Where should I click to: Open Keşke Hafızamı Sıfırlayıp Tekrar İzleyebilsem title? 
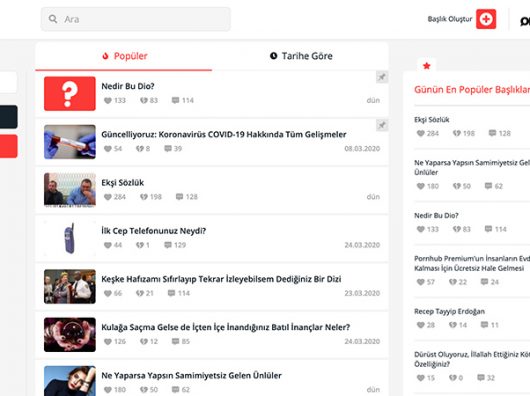[x=221, y=279]
